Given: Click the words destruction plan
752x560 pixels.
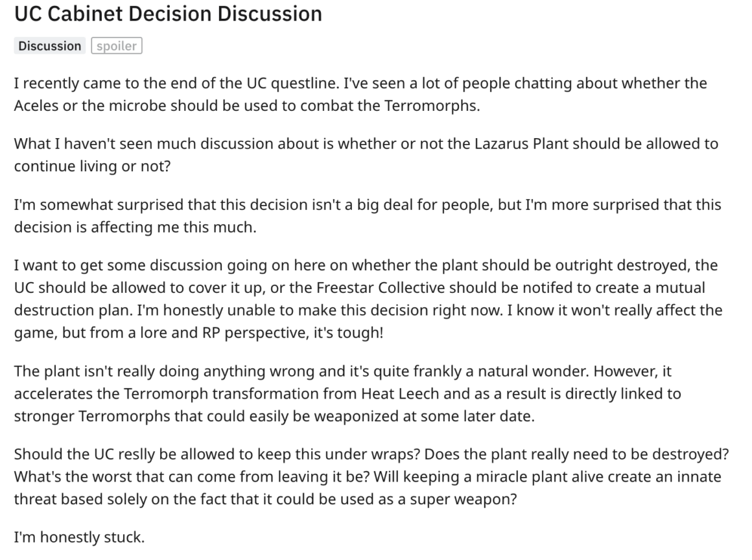Looking at the screenshot, I should tap(73, 310).
